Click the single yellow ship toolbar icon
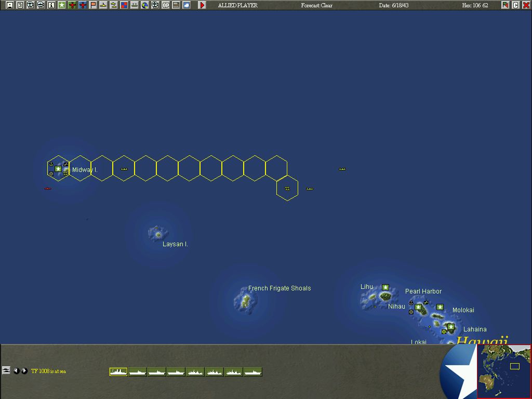 pos(103,5)
